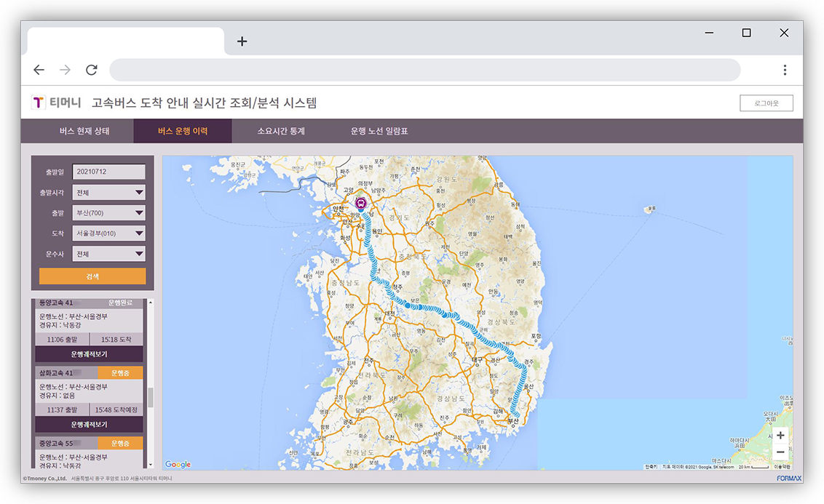This screenshot has width=824, height=504.
Task: Click the Google logo on the map
Action: 178,465
